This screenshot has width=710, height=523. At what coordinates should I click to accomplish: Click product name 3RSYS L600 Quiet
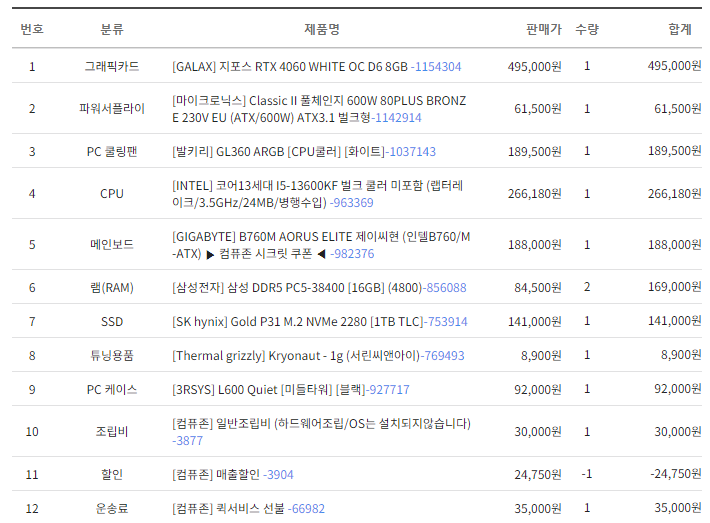pyautogui.click(x=269, y=389)
